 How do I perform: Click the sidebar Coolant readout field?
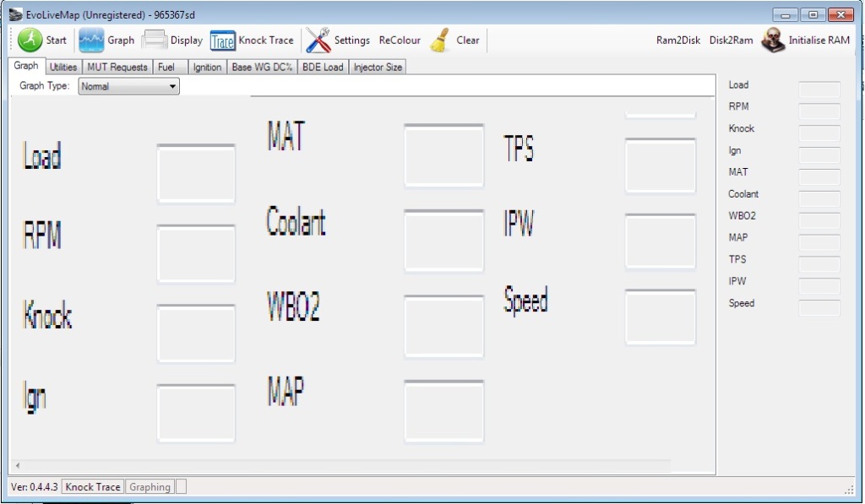[819, 198]
